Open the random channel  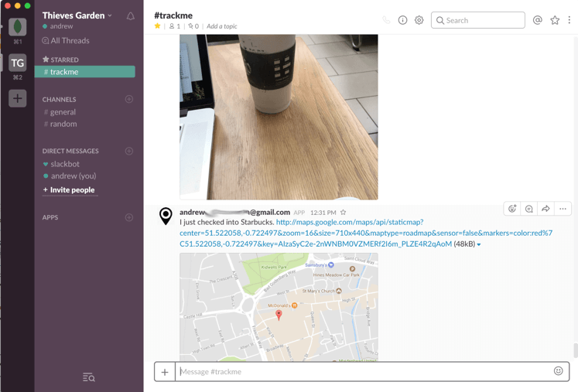pyautogui.click(x=60, y=124)
